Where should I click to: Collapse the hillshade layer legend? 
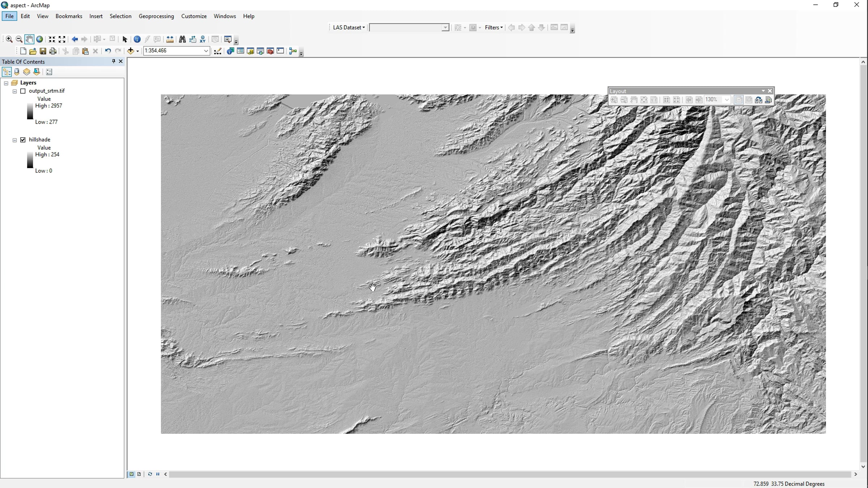[x=15, y=140]
